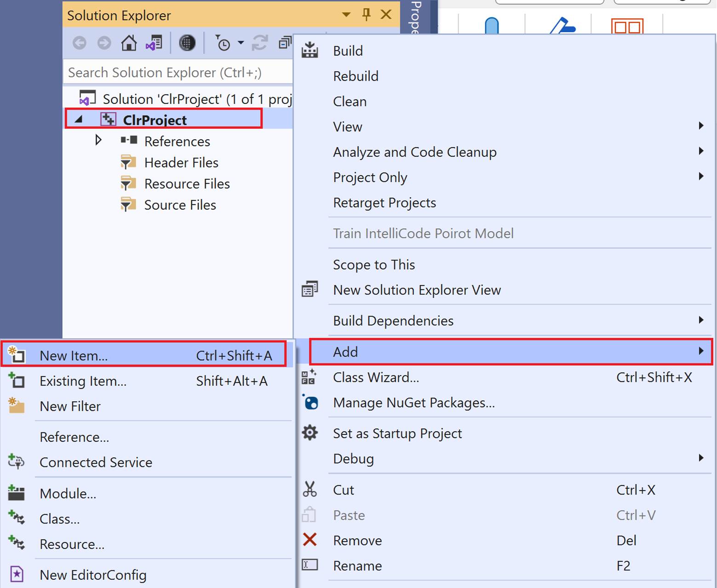Switch between solutions and folder views icon

(154, 43)
